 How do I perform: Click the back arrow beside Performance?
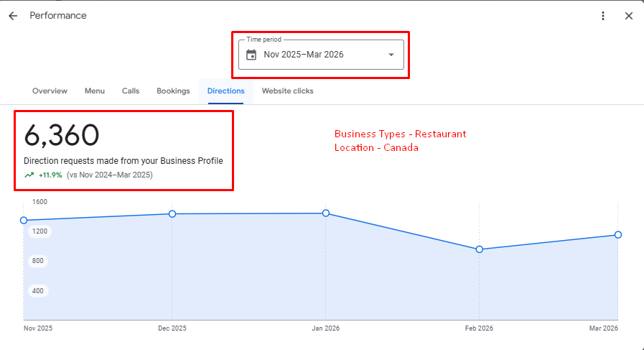(13, 16)
